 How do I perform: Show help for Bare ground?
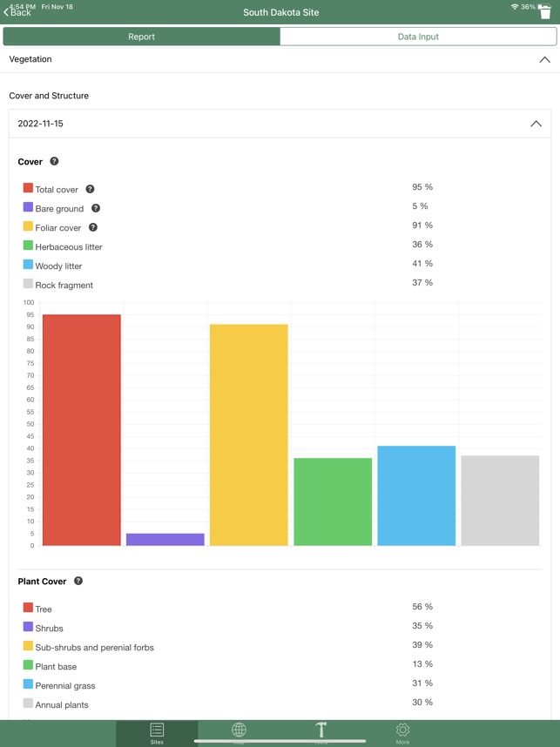(x=96, y=208)
